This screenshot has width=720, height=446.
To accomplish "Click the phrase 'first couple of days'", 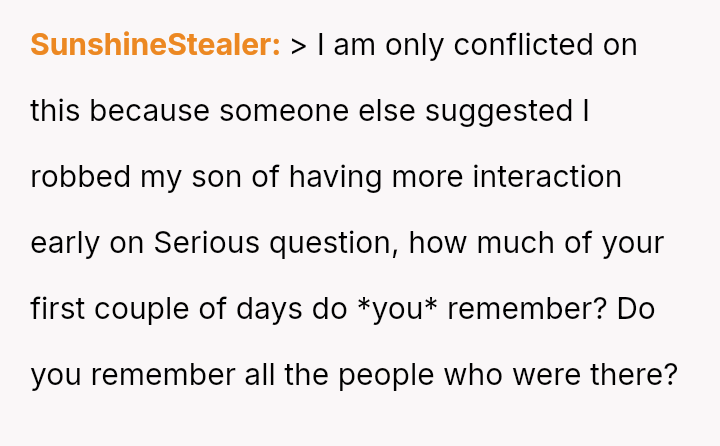I will [163, 309].
